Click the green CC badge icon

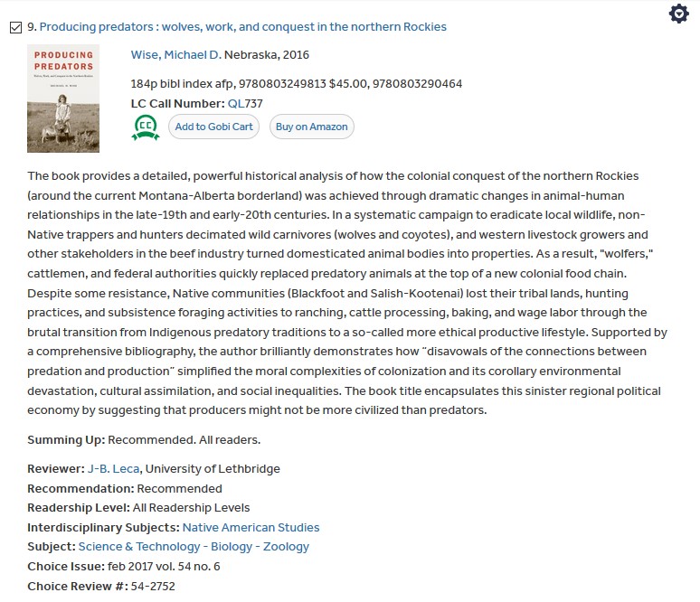pyautogui.click(x=146, y=127)
